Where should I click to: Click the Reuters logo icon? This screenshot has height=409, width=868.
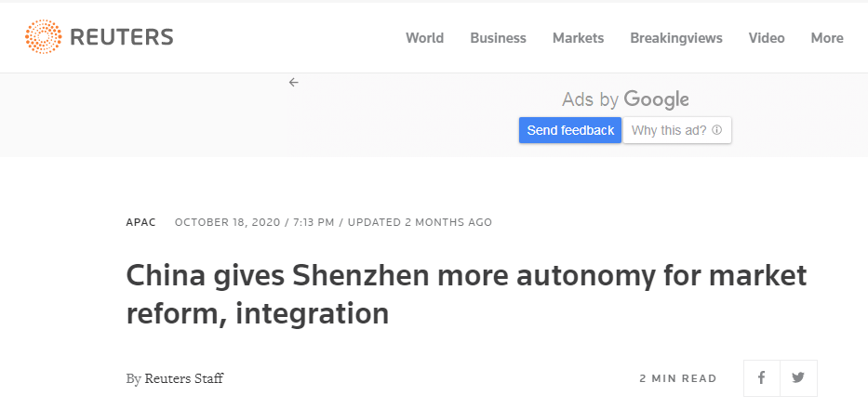(43, 37)
